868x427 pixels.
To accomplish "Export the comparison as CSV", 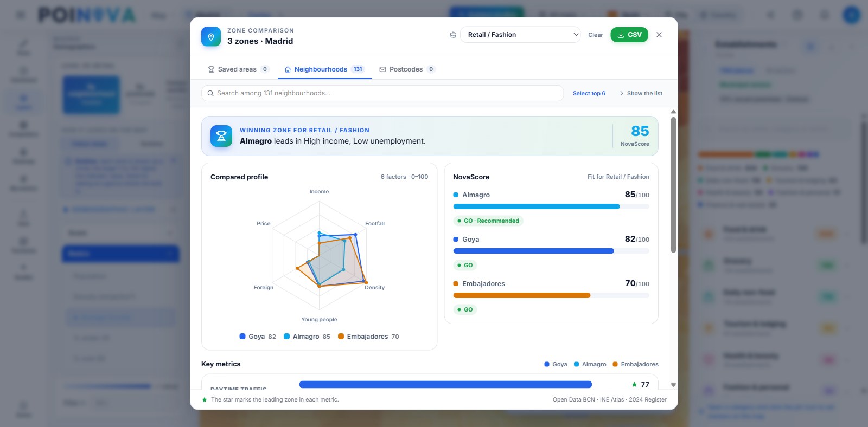I will coord(629,35).
